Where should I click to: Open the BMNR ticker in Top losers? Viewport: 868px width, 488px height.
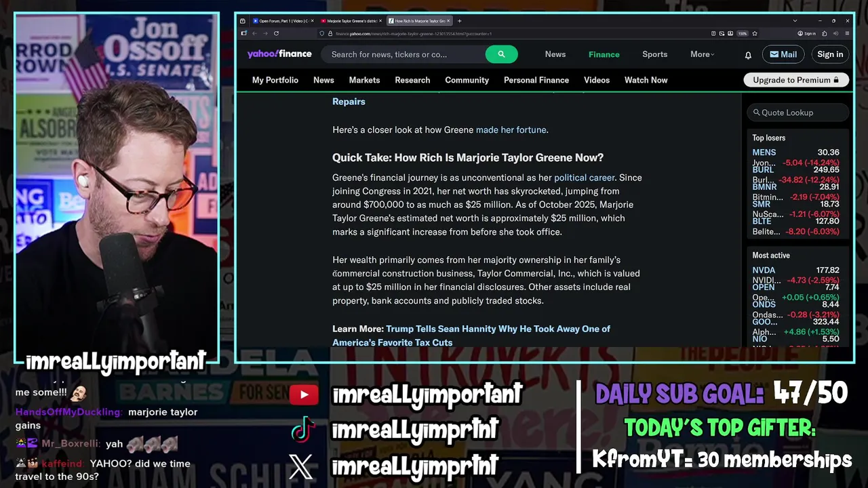click(764, 187)
